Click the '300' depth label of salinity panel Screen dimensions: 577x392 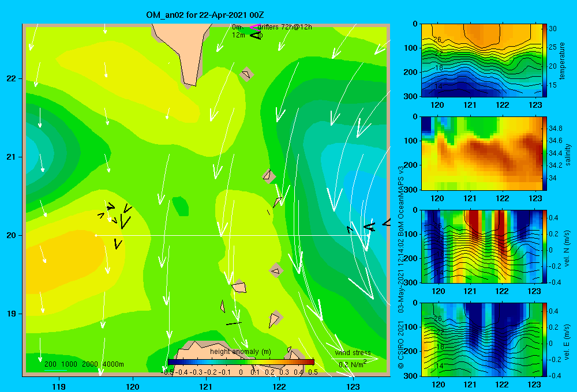coord(411,190)
